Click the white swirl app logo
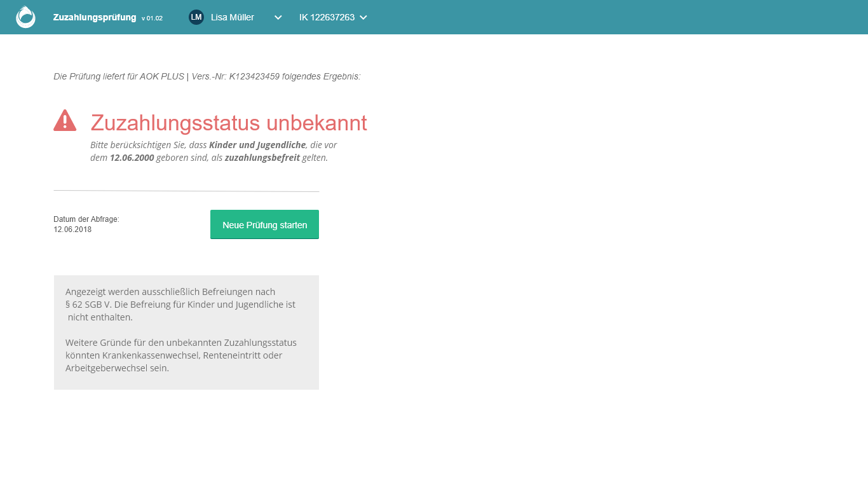 pyautogui.click(x=25, y=17)
